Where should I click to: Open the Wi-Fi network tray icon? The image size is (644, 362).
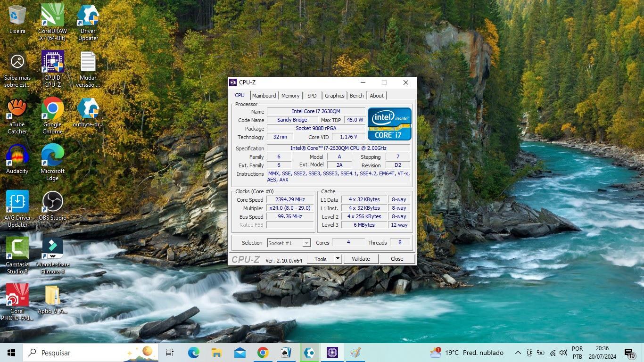click(x=552, y=353)
